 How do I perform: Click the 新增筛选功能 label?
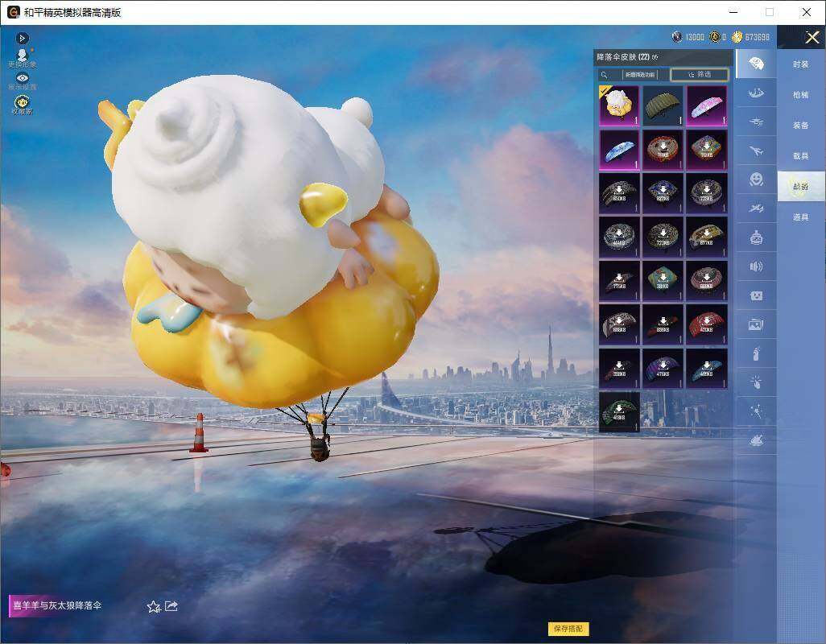pos(640,75)
